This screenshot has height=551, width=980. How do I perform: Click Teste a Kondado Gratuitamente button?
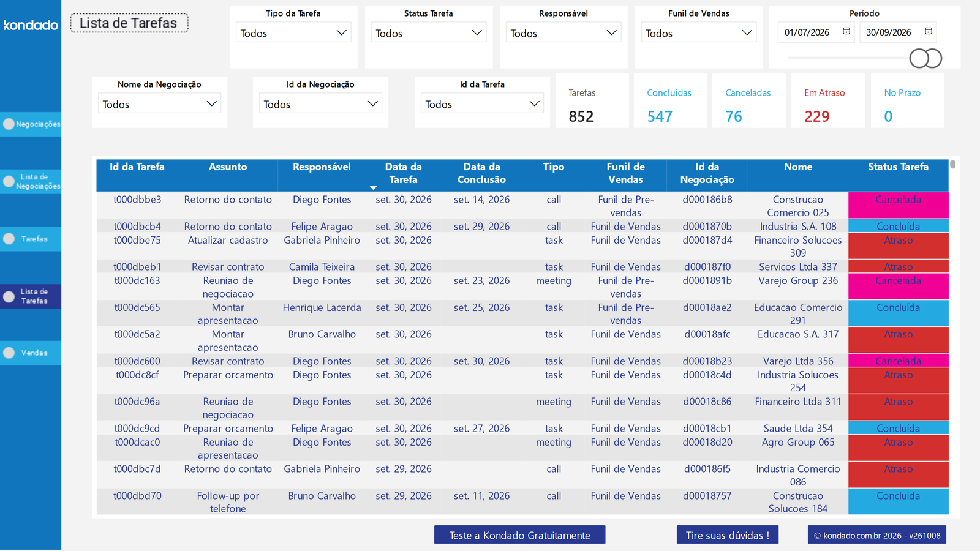(x=519, y=535)
